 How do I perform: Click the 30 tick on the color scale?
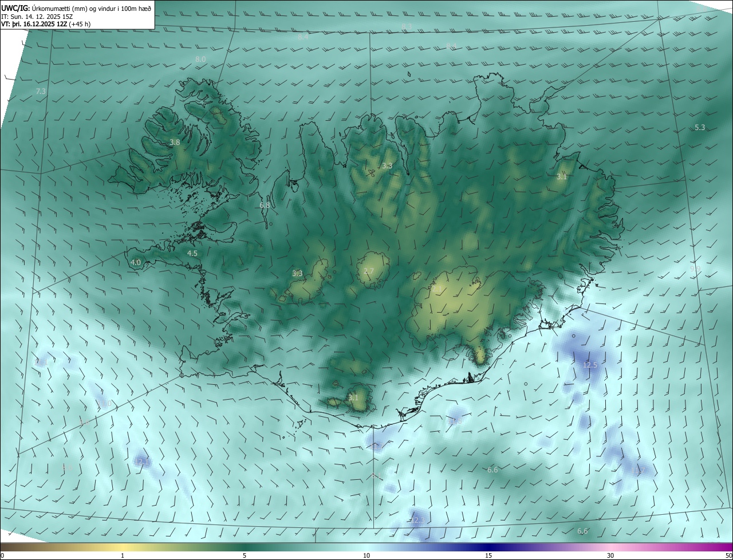pos(610,555)
